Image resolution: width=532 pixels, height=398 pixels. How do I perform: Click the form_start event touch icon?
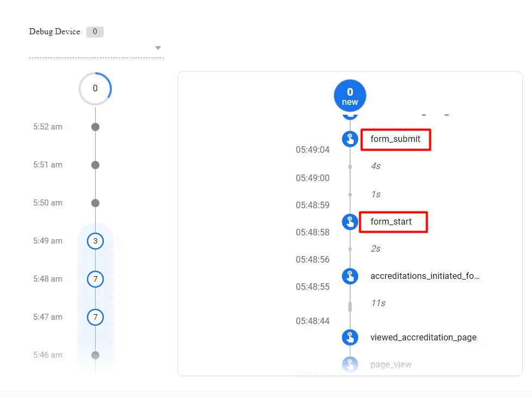point(350,222)
